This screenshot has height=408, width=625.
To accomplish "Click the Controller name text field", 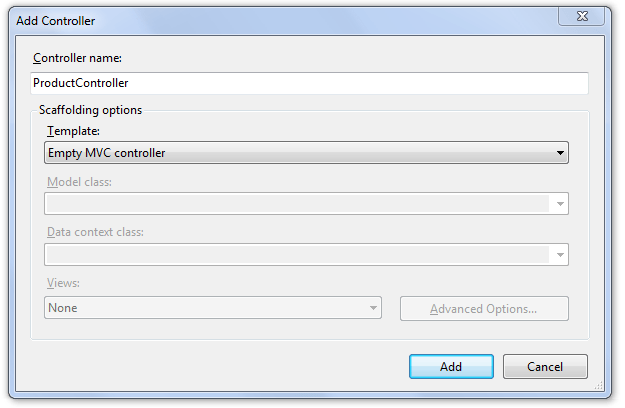I will pyautogui.click(x=309, y=83).
